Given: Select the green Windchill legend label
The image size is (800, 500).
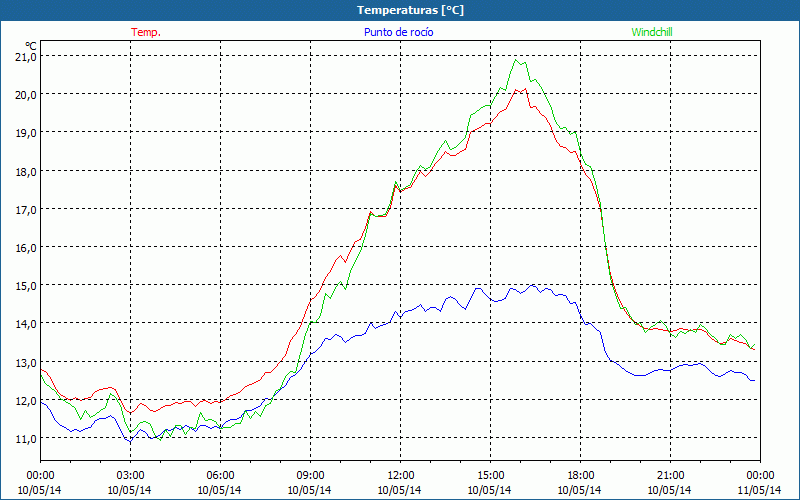Looking at the screenshot, I should click(652, 32).
